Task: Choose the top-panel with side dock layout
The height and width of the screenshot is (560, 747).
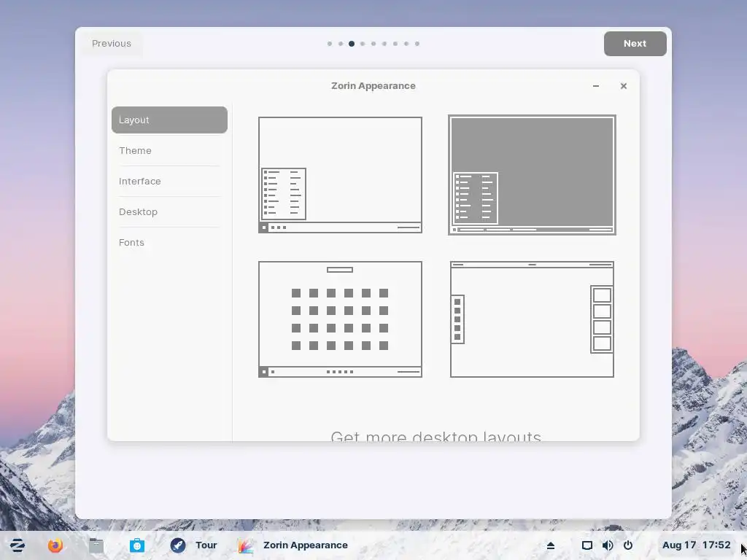Action: [x=532, y=319]
